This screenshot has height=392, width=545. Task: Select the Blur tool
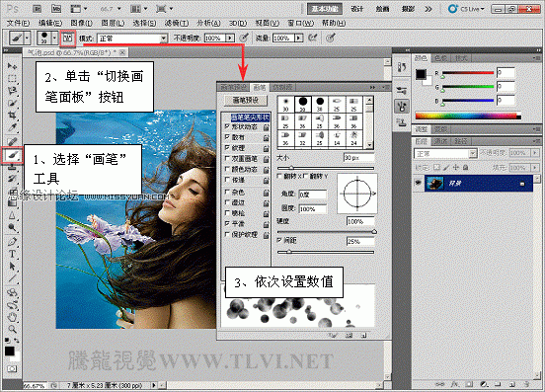pyautogui.click(x=12, y=215)
